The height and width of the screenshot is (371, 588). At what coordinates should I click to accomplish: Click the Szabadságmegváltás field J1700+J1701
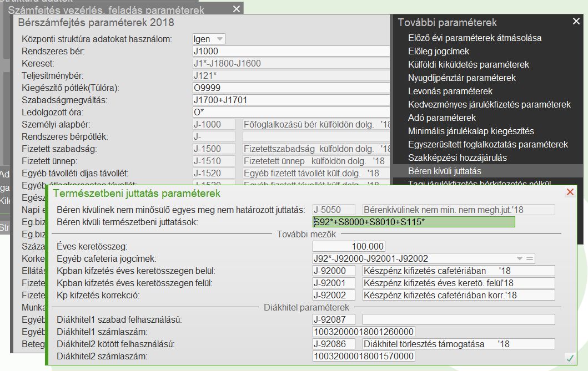(291, 100)
